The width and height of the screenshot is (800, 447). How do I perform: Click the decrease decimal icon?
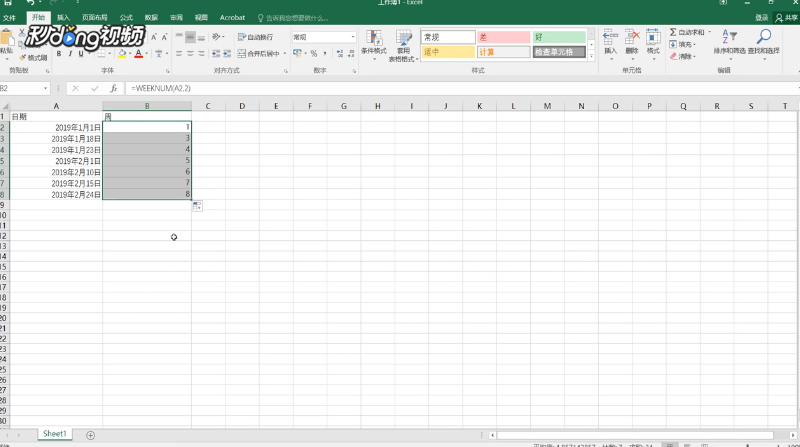tap(351, 54)
